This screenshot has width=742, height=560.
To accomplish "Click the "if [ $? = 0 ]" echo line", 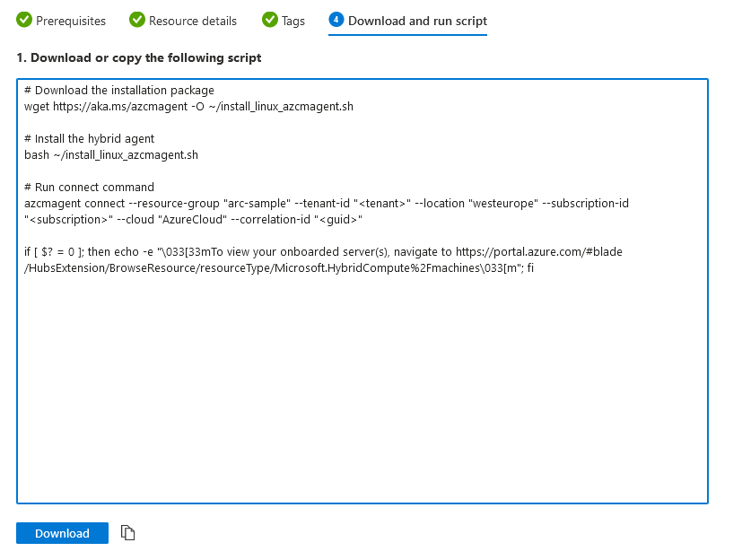I will (x=323, y=251).
